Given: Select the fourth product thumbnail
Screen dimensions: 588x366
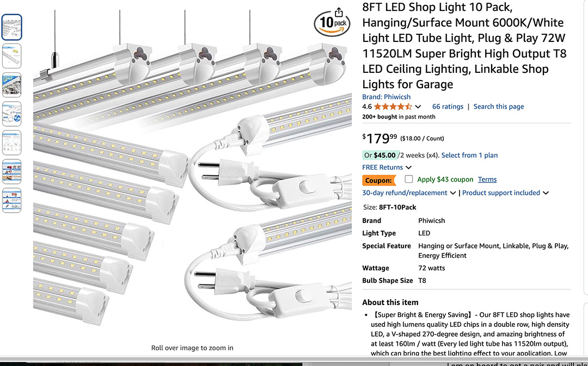Looking at the screenshot, I should click(12, 114).
